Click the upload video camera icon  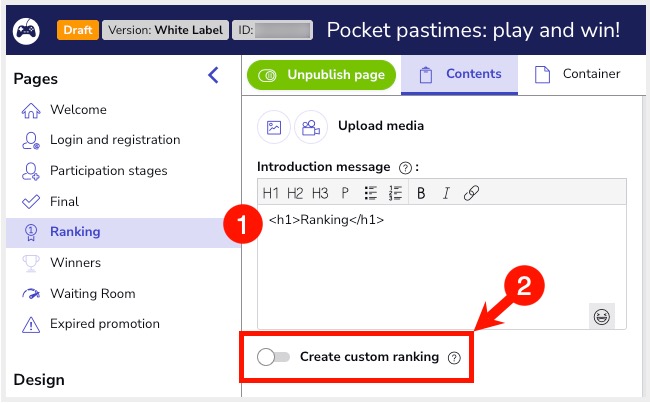point(310,126)
